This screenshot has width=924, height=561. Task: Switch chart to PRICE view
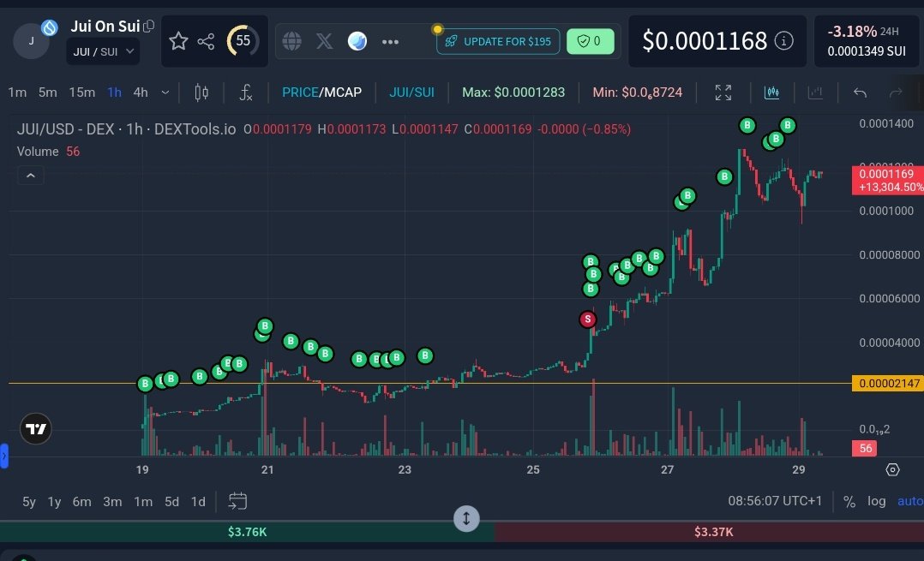pyautogui.click(x=300, y=93)
